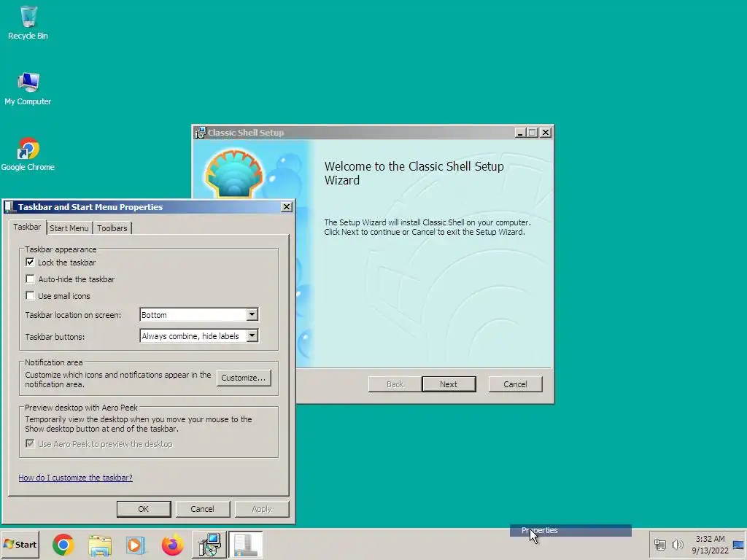Select Properties in the context menu
The width and height of the screenshot is (747, 560).
570,531
